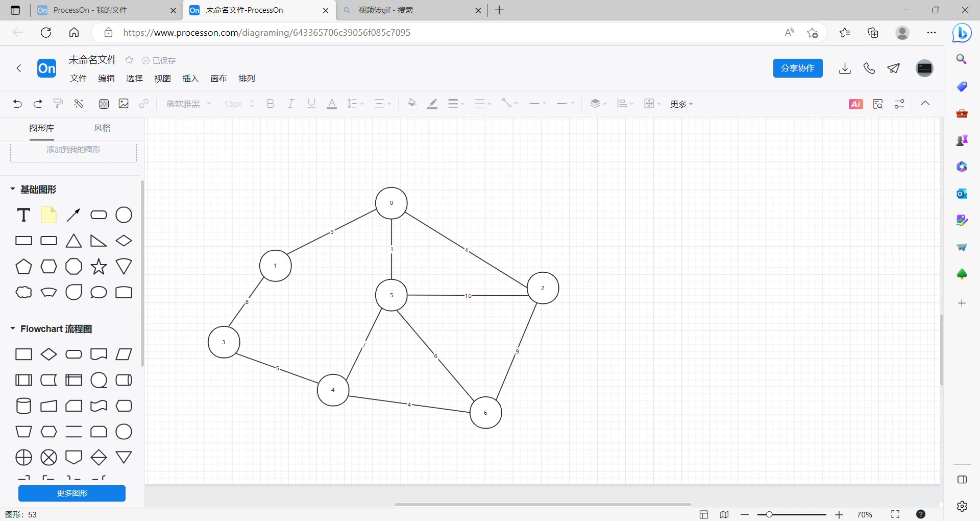Image resolution: width=980 pixels, height=521 pixels.
Task: Click the undo arrow in toolbar
Action: click(x=17, y=104)
